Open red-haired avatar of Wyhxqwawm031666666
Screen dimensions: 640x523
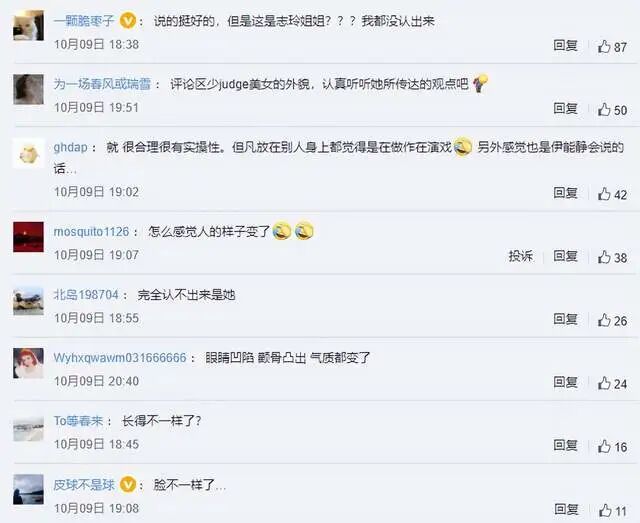pos(29,363)
